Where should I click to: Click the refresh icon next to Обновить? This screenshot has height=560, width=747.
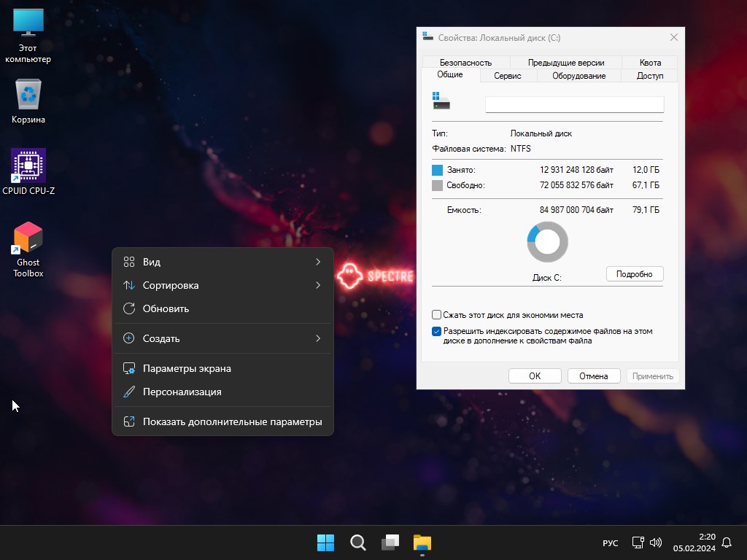(x=129, y=308)
